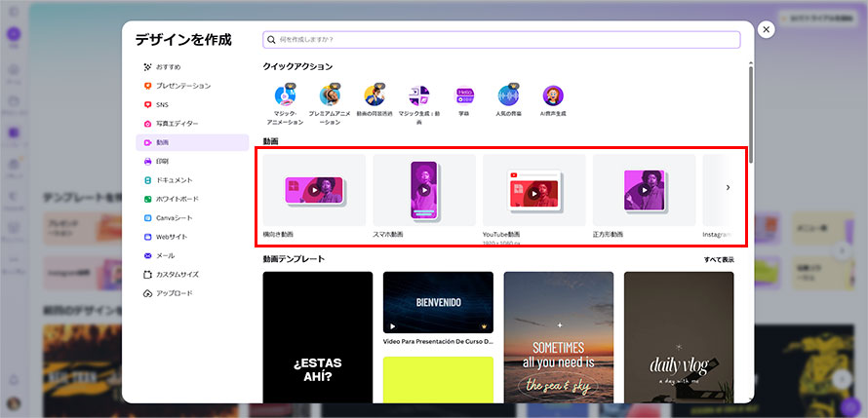The image size is (868, 418).
Task: Open the ¿ESTAS AHÍ? video template
Action: [318, 337]
